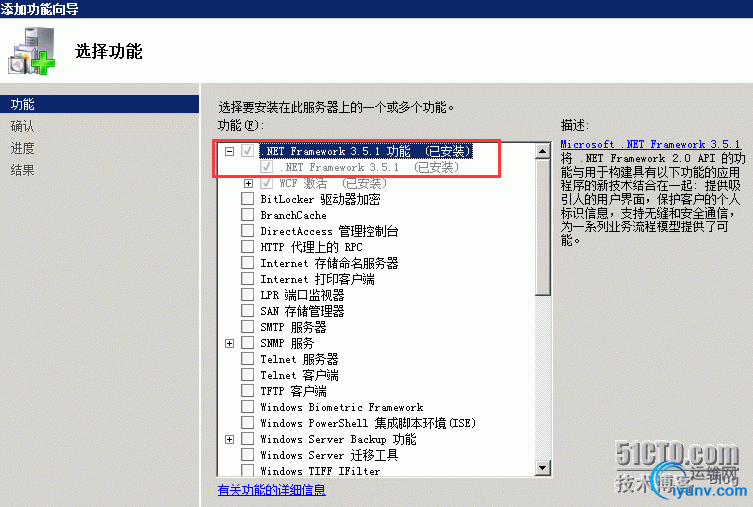Image resolution: width=753 pixels, height=507 pixels.
Task: Select the 结果 wizard step
Action: 23,170
